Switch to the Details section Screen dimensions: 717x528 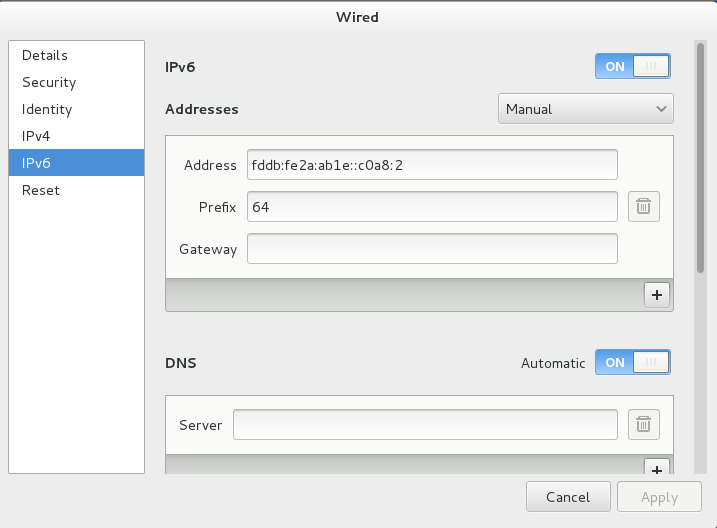[76, 55]
